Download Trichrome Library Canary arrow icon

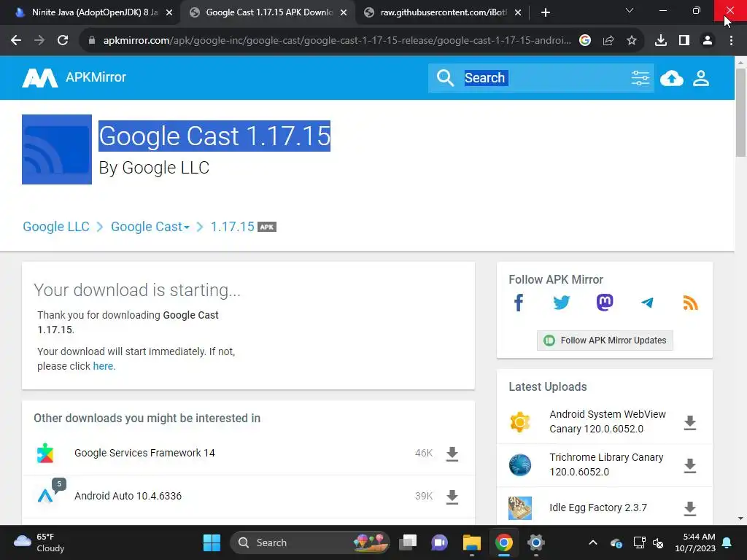tap(690, 465)
